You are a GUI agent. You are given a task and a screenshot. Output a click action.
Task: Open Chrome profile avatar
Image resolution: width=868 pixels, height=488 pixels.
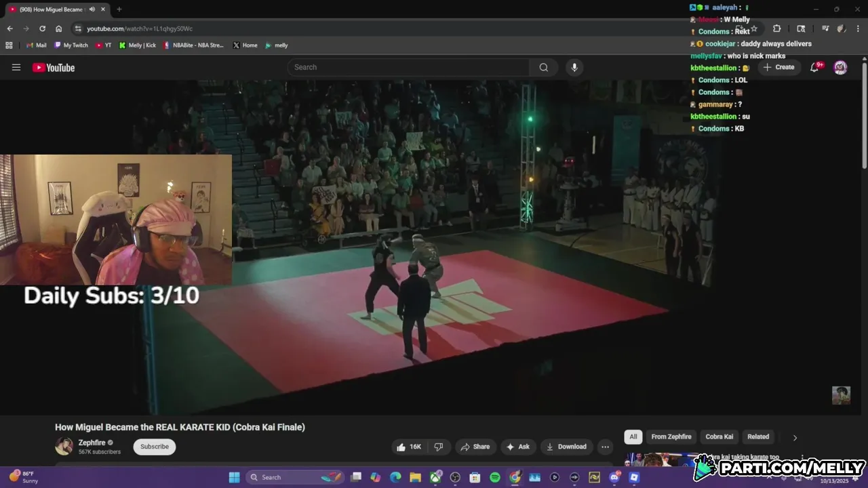coord(841,28)
